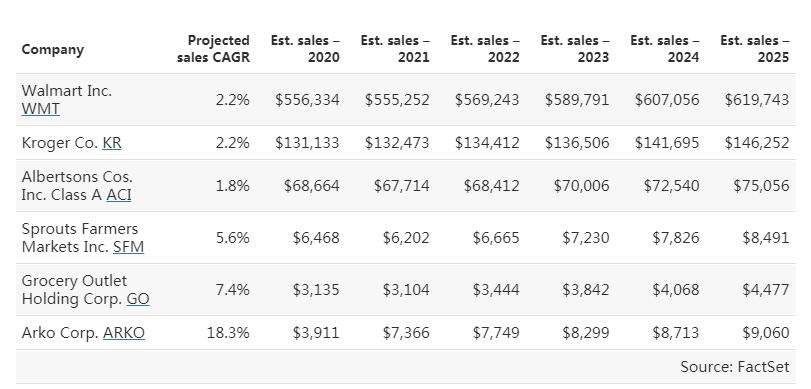Select Sprouts 2023 sales $7,230 cell

tap(586, 238)
